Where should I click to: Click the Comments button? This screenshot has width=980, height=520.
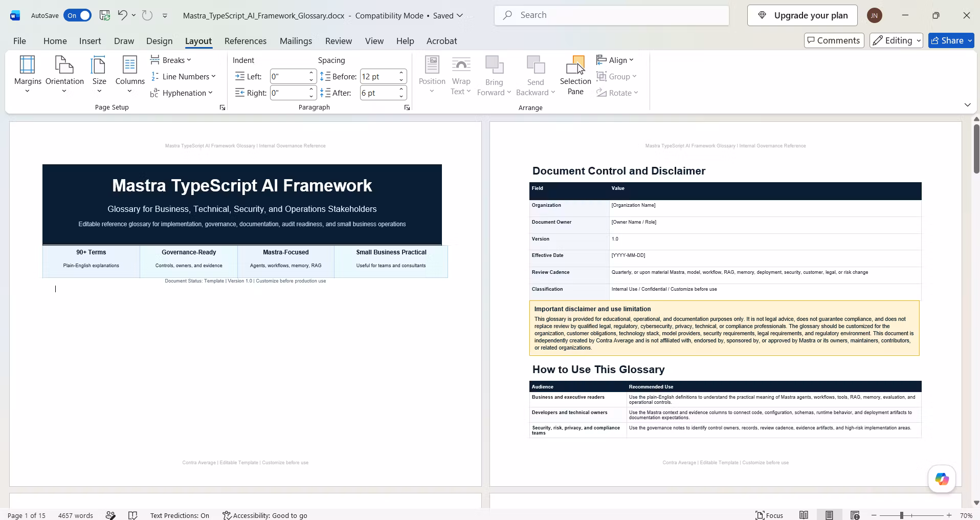tap(834, 40)
